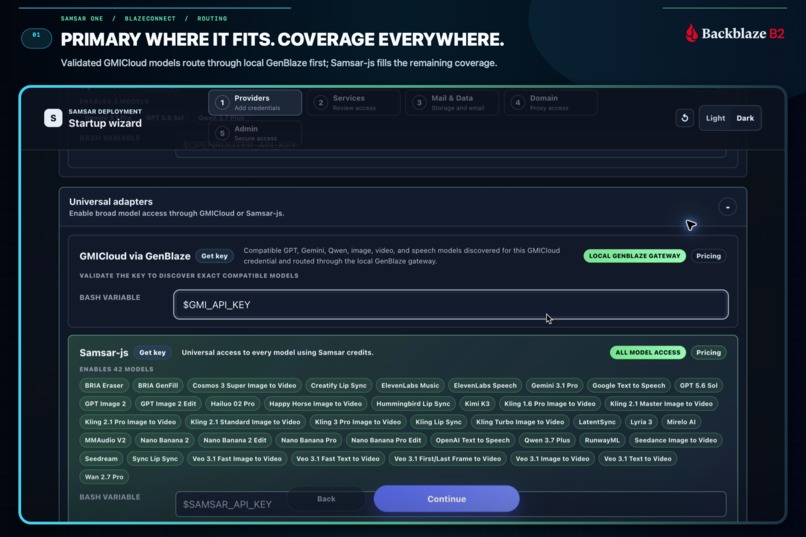The height and width of the screenshot is (537, 806).
Task: Click the Kling Lip Sync chip
Action: coord(438,422)
